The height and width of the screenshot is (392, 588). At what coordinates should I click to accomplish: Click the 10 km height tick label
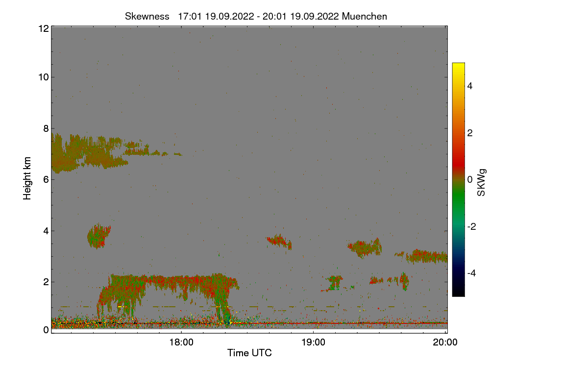(43, 77)
